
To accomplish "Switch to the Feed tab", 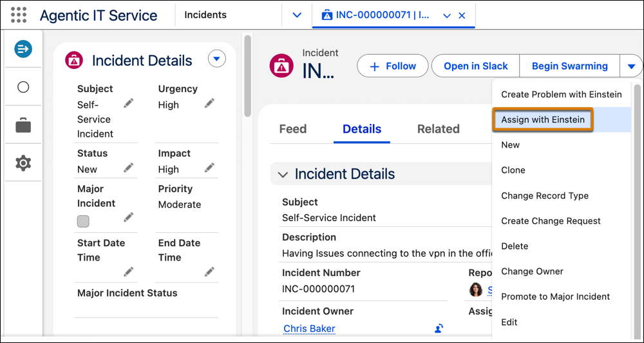I will tap(293, 129).
